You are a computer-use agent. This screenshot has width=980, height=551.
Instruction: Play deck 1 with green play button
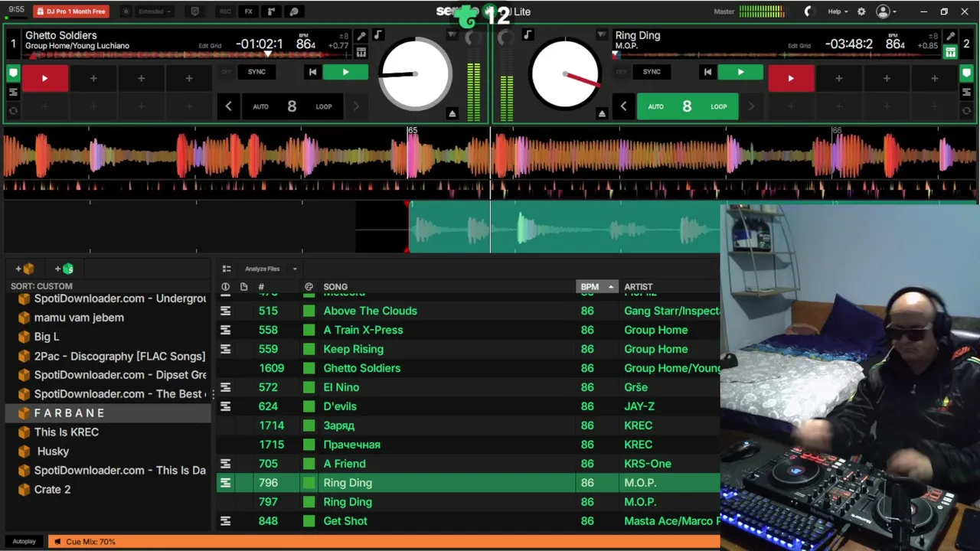(345, 72)
